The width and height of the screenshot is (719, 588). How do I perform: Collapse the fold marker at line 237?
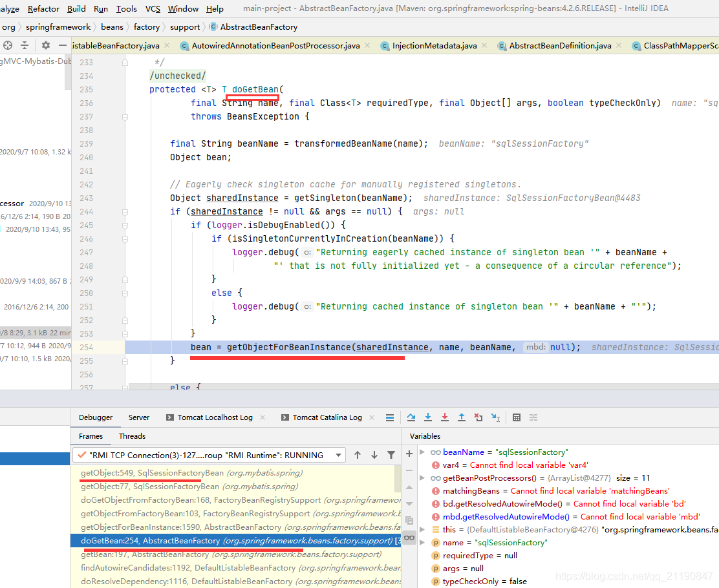pos(125,117)
